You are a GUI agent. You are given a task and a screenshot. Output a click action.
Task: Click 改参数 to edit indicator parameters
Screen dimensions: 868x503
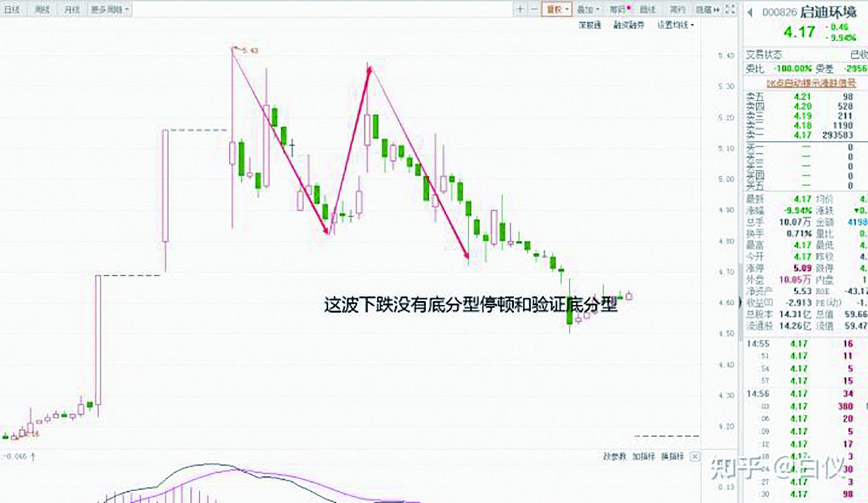click(614, 457)
